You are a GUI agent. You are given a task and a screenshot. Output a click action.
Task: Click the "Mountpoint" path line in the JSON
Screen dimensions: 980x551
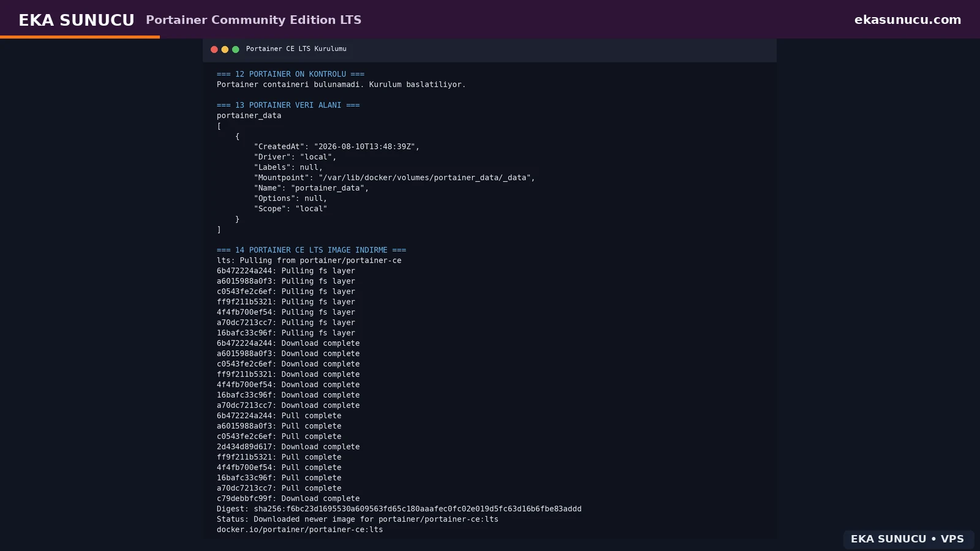coord(394,178)
